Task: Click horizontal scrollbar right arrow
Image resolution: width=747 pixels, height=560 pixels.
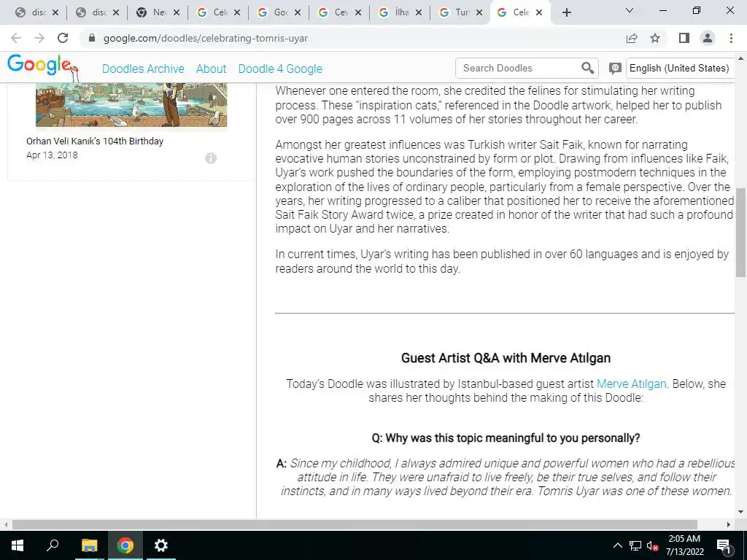Action: 729,524
